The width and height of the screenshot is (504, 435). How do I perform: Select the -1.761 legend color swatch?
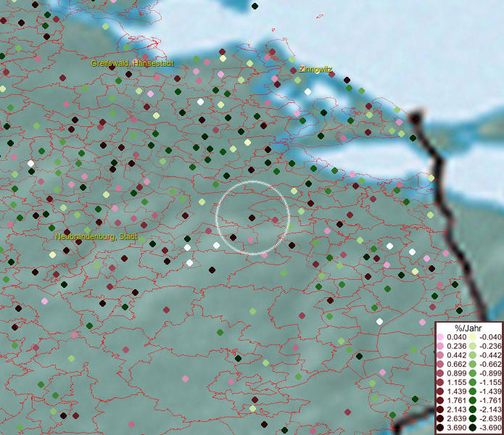click(x=473, y=400)
